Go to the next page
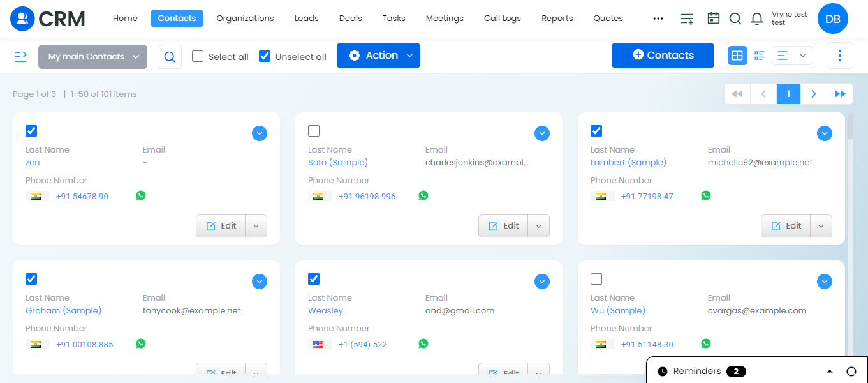 coord(814,94)
